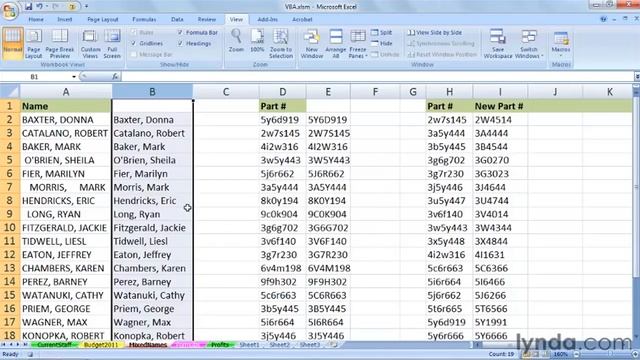The height and width of the screenshot is (360, 640).
Task: Click the 160% zoom level button
Action: coord(561,354)
